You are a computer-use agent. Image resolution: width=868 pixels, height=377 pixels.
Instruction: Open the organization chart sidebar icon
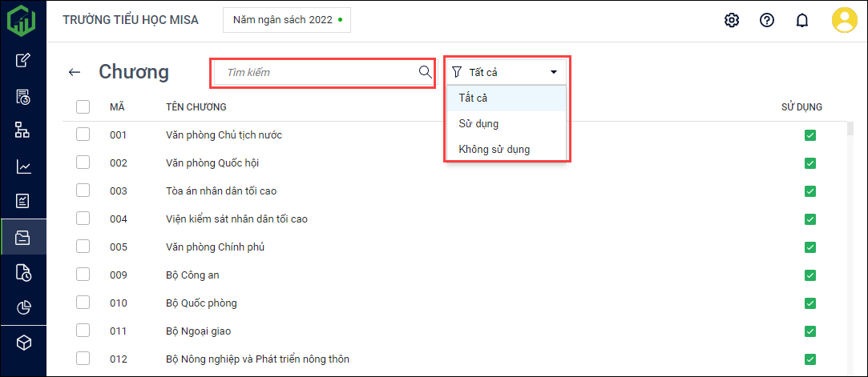23,130
